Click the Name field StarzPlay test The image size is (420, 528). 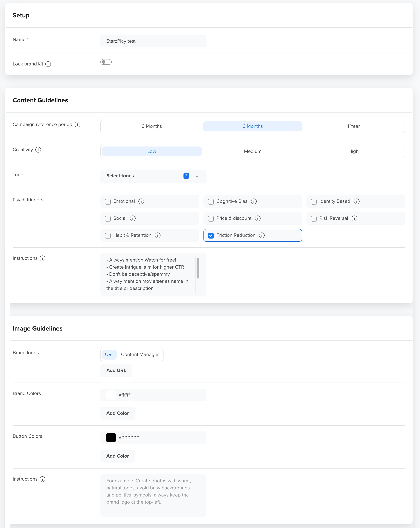[x=153, y=41]
